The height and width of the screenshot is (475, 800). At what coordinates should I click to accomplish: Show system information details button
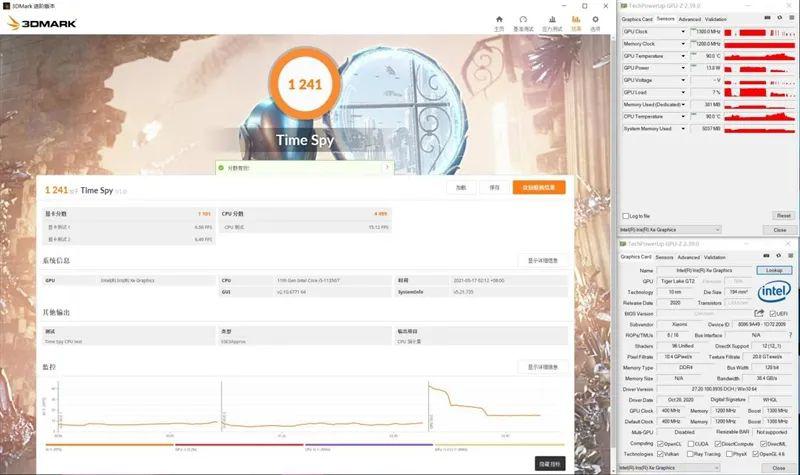[542, 261]
